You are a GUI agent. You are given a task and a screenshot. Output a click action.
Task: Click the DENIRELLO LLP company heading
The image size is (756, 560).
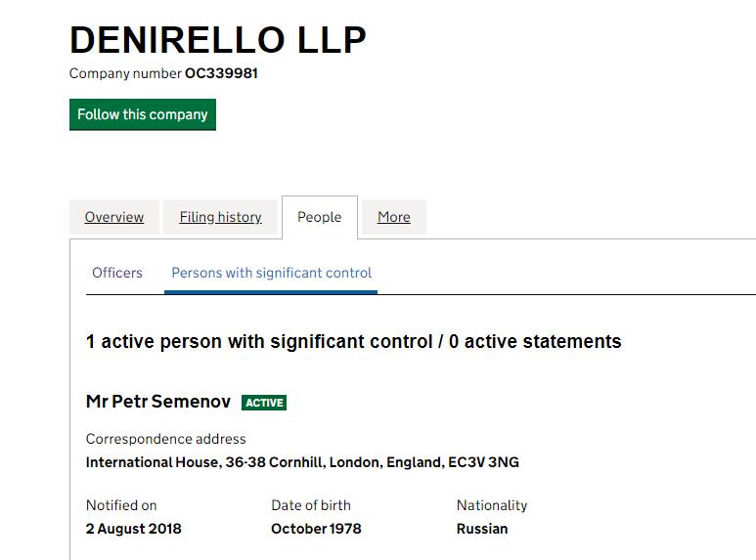tap(218, 39)
